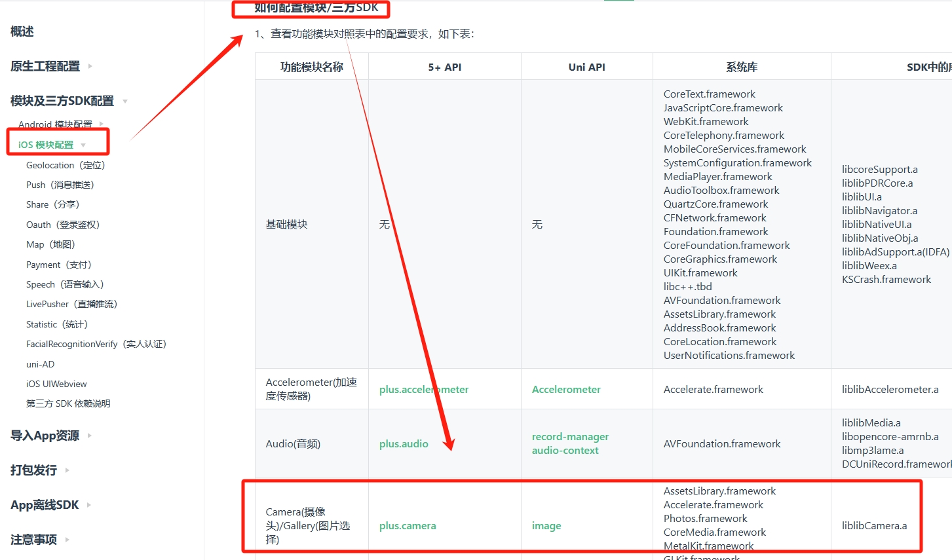Viewport: 952px width, 560px height.
Task: Expand the App离线SDK section arrow
Action: coord(88,505)
